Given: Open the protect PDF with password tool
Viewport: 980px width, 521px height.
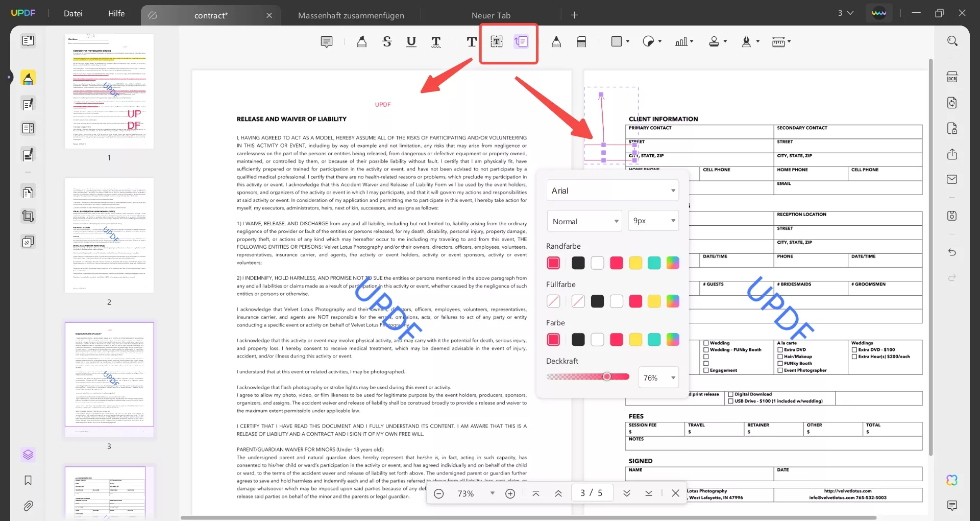Looking at the screenshot, I should pos(952,128).
